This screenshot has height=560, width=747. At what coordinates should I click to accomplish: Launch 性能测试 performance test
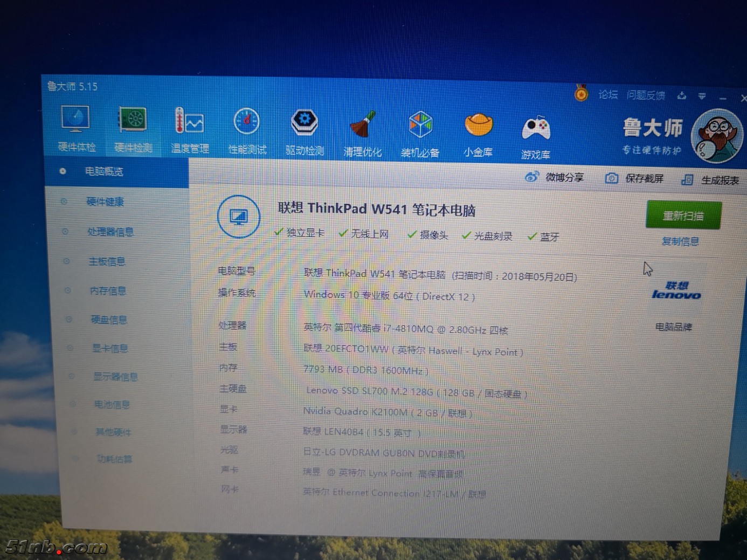click(x=247, y=131)
